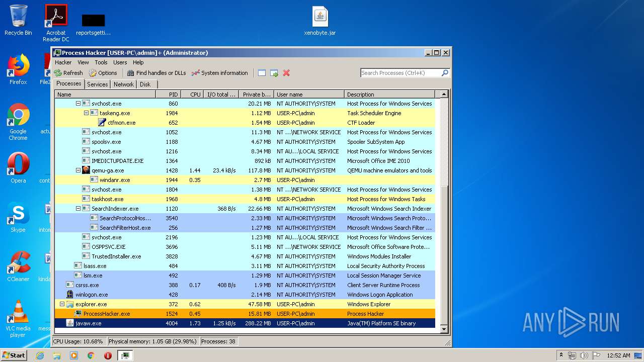Select the IMEDICTUPDATE.EXE process row
The image size is (644, 362).
pyautogui.click(x=245, y=161)
